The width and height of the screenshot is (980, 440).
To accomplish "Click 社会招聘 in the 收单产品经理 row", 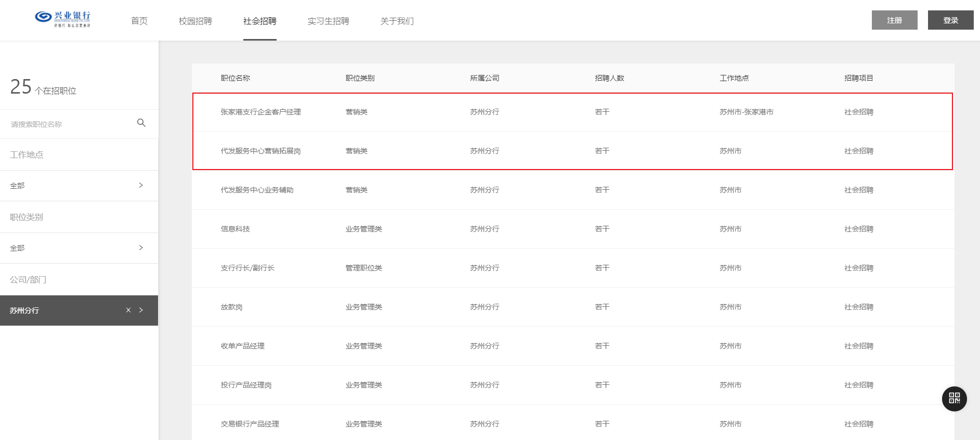I will [x=859, y=346].
